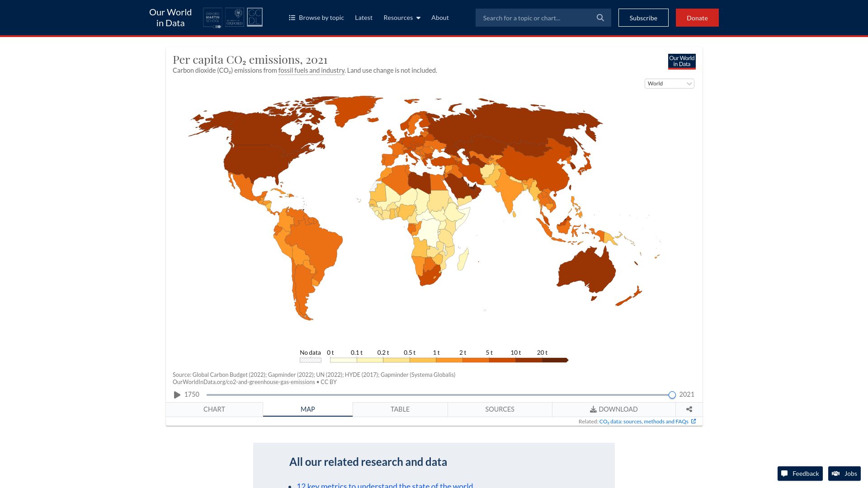Switch to the CHART tab

(214, 409)
